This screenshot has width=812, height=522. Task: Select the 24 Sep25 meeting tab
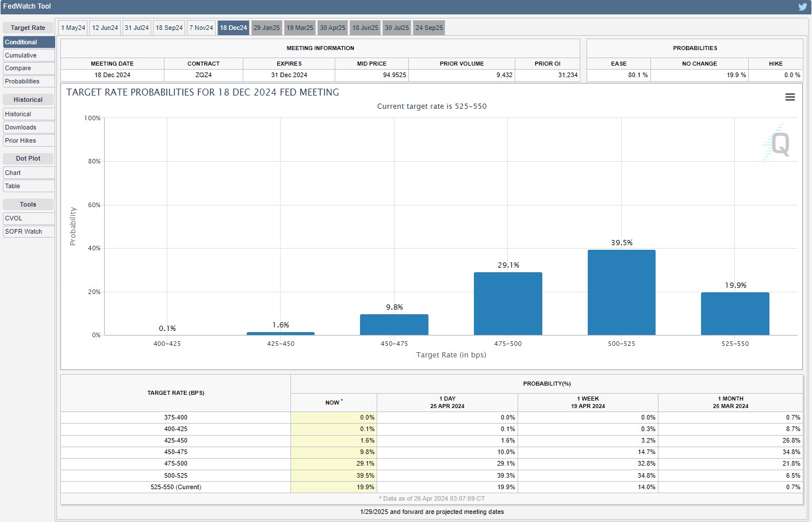(x=429, y=28)
